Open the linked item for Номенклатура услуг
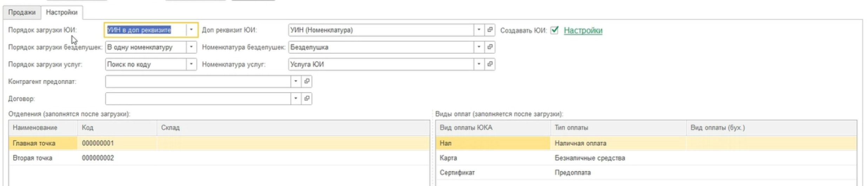The height and width of the screenshot is (186, 868). (490, 64)
